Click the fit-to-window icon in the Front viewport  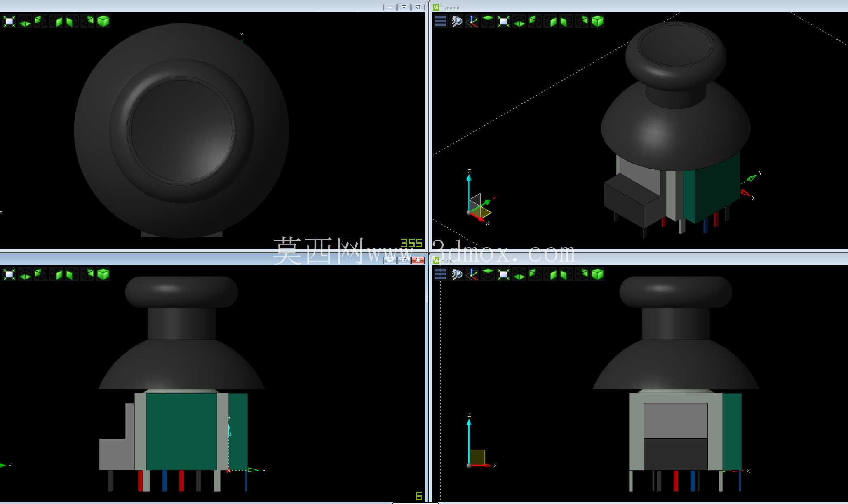[503, 274]
